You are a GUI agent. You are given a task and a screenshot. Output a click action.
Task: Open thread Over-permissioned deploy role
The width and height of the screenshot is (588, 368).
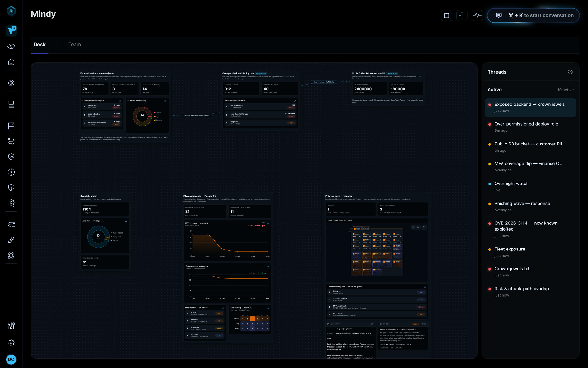tap(530, 127)
